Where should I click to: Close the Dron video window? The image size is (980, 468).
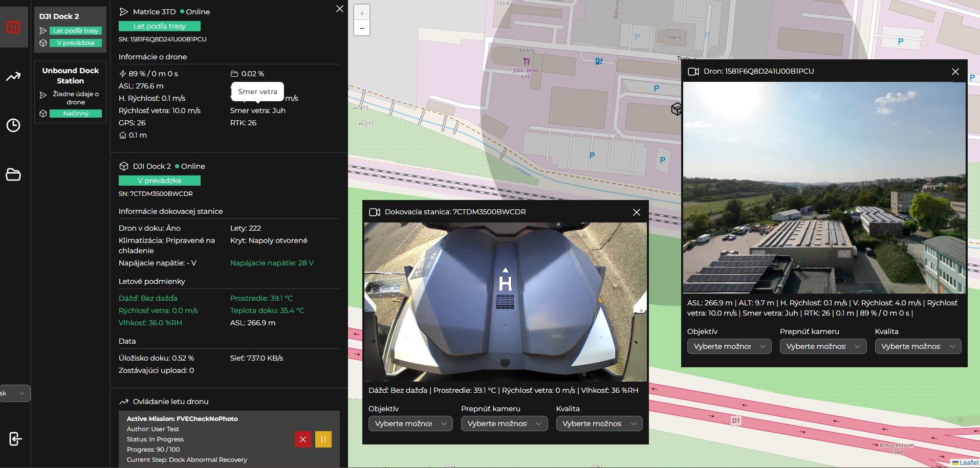[x=955, y=72]
